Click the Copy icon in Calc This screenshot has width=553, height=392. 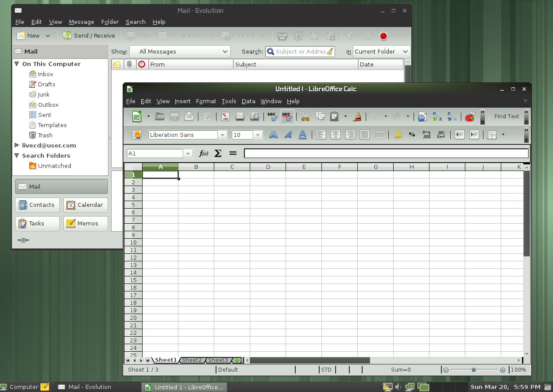(x=320, y=116)
